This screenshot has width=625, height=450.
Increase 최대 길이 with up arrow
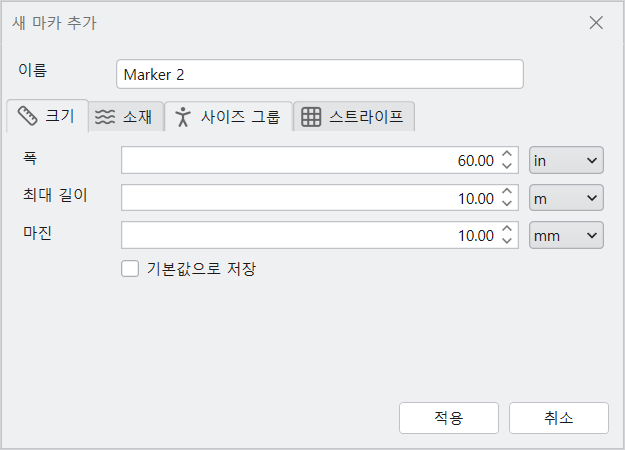coord(507,192)
